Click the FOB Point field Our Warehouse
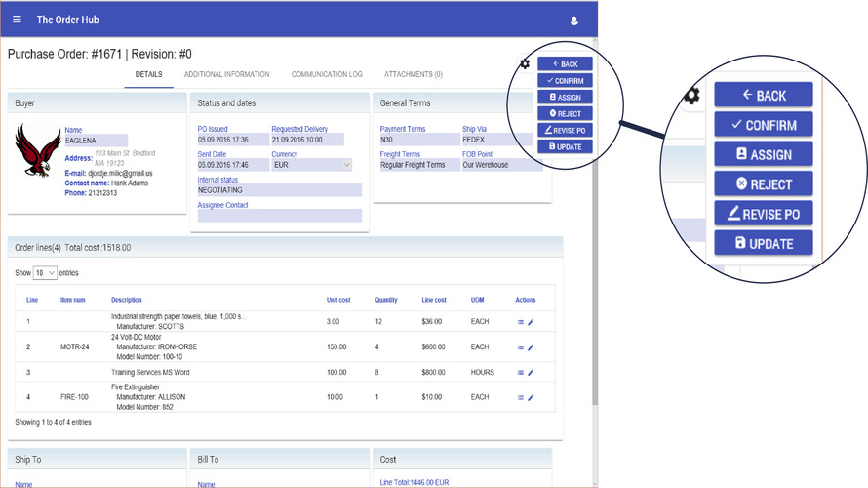Image resolution: width=868 pixels, height=488 pixels. (x=502, y=165)
